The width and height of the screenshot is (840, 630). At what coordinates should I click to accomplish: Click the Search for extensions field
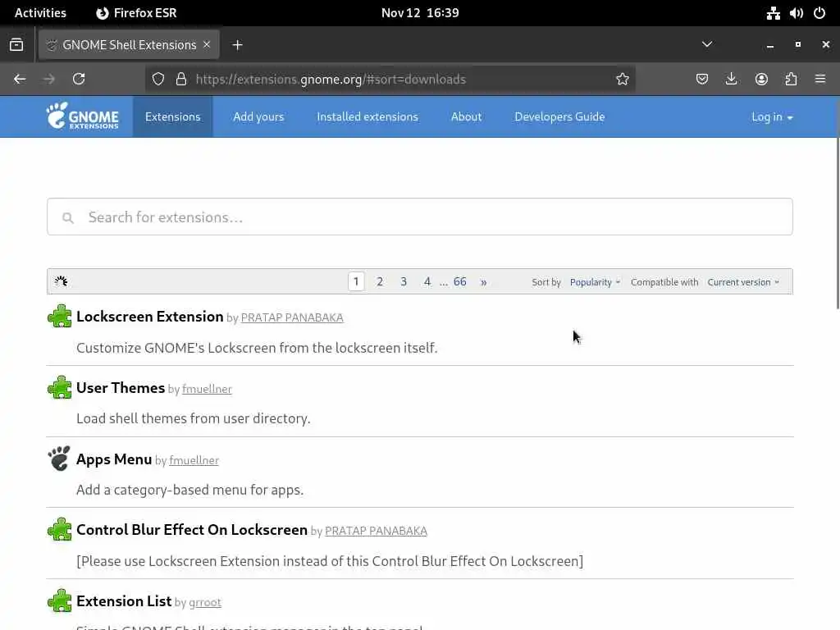click(420, 217)
